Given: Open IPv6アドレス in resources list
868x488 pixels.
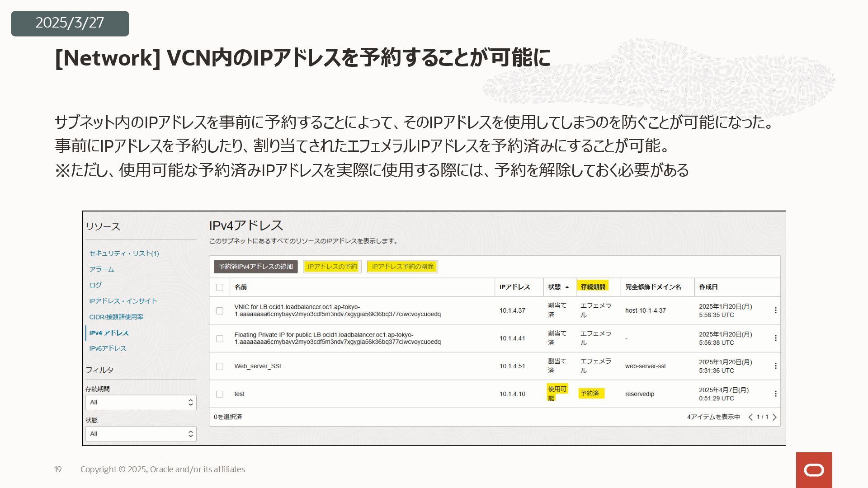Looking at the screenshot, I should click(108, 348).
